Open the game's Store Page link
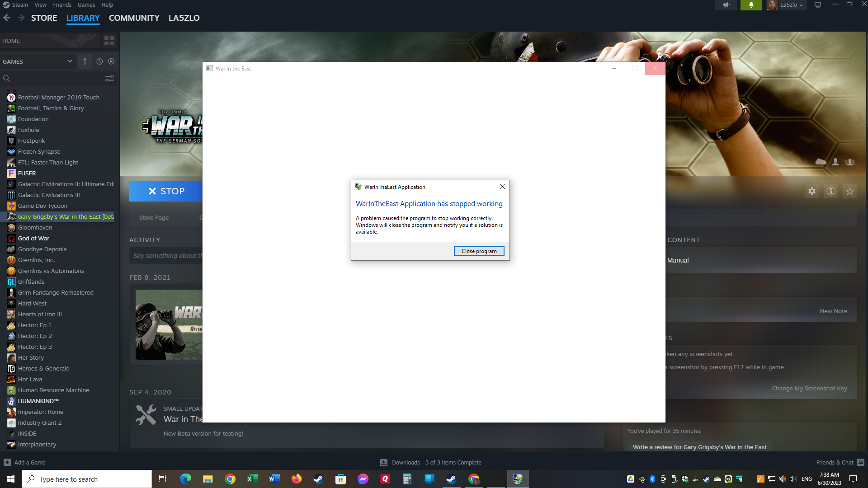868x488 pixels. [154, 217]
